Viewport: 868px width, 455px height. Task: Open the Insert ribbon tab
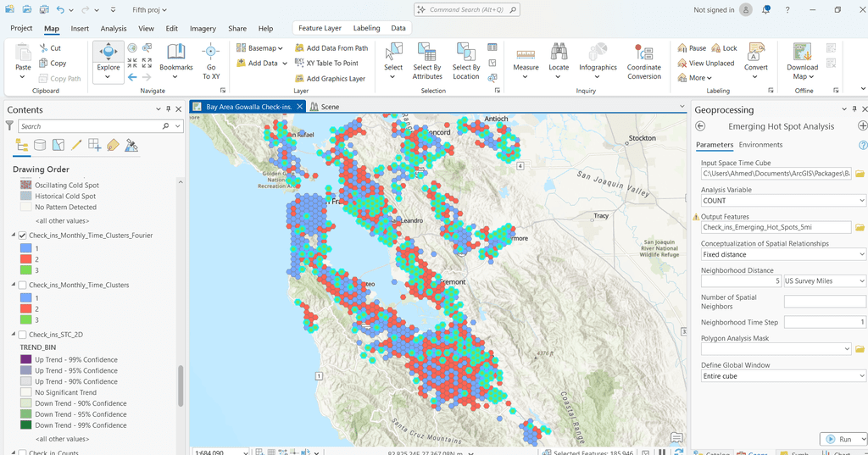[80, 28]
